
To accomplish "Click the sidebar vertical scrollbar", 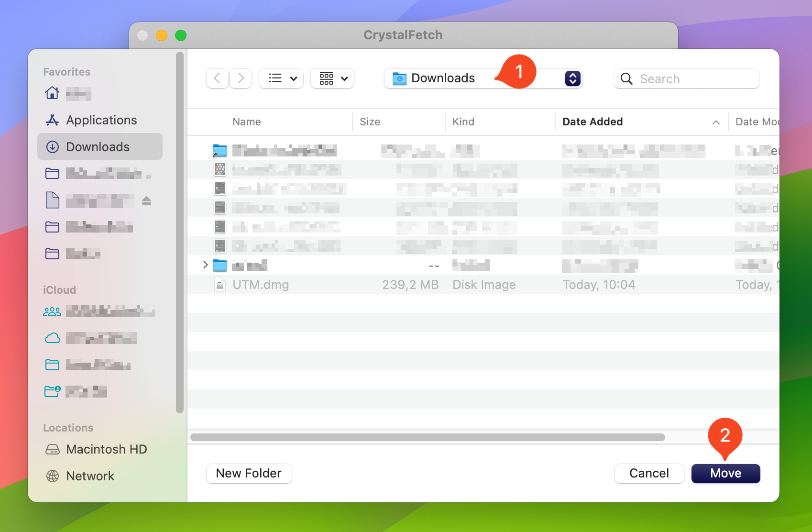I will tap(180, 232).
